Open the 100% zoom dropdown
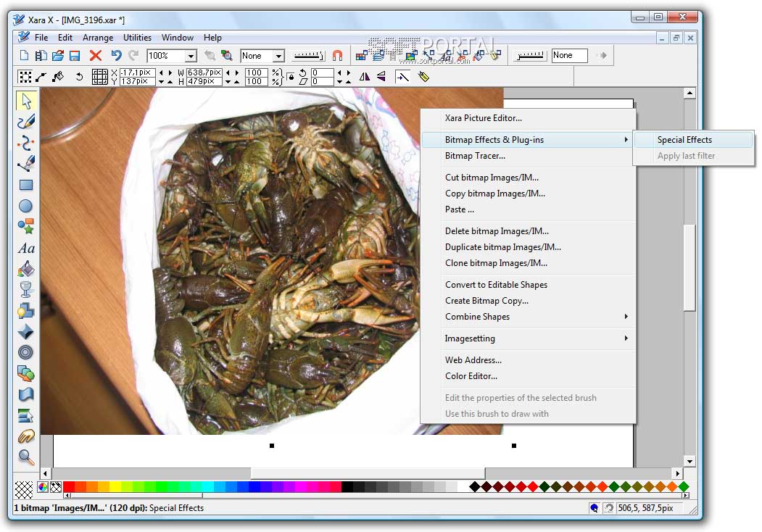This screenshot has height=532, width=762. point(191,56)
